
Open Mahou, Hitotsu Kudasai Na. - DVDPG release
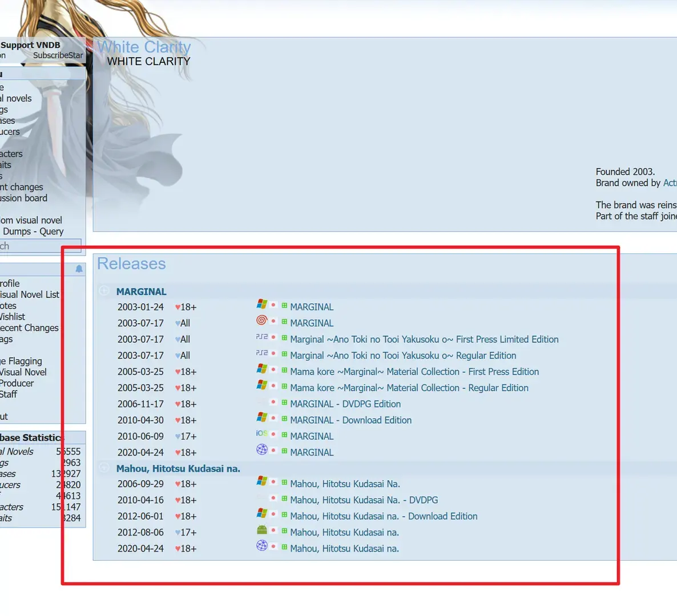(x=364, y=500)
